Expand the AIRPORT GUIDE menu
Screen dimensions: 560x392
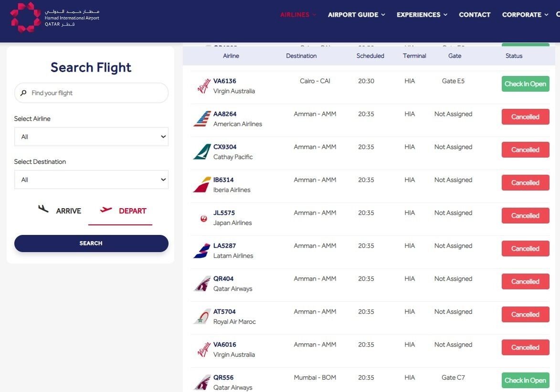pyautogui.click(x=357, y=15)
